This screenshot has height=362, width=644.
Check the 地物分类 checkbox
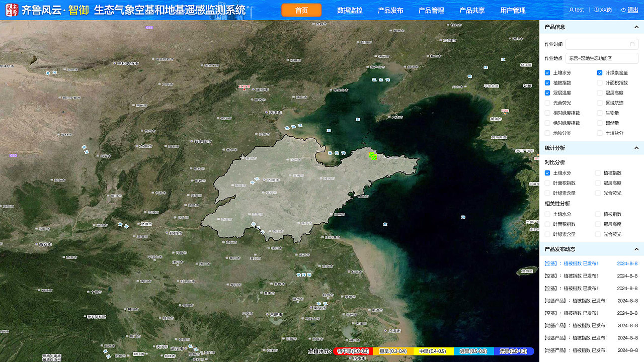[547, 133]
